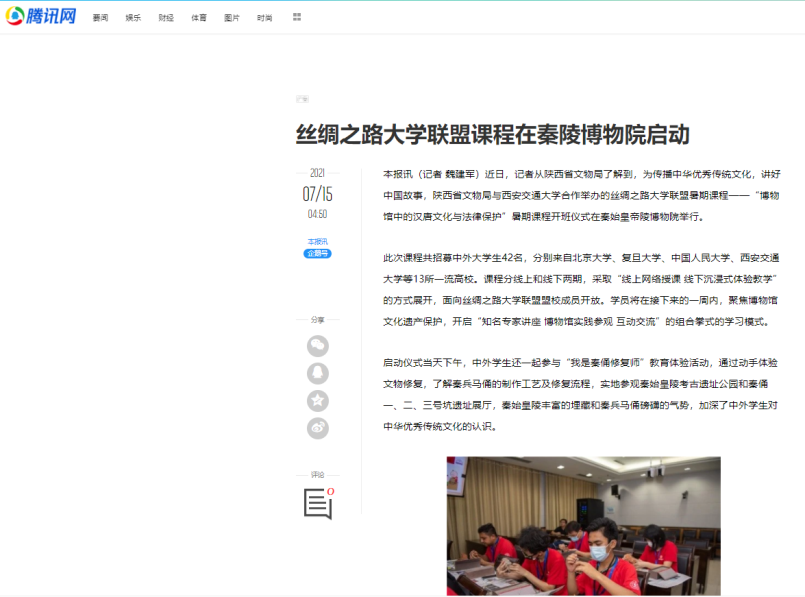Go to the 要闻 news section
The width and height of the screenshot is (805, 597).
point(100,18)
